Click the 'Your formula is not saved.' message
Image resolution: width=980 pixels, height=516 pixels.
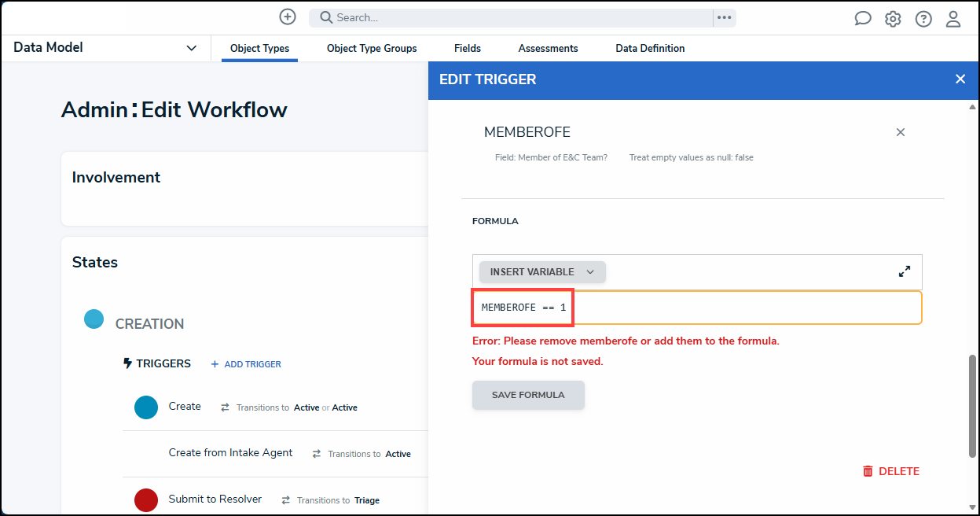pos(538,361)
